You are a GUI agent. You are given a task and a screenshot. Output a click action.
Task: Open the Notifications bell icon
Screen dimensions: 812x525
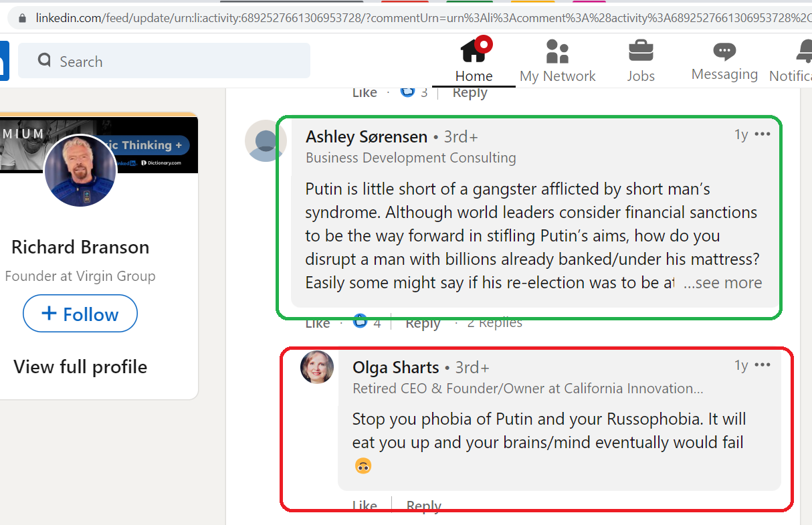coord(805,51)
